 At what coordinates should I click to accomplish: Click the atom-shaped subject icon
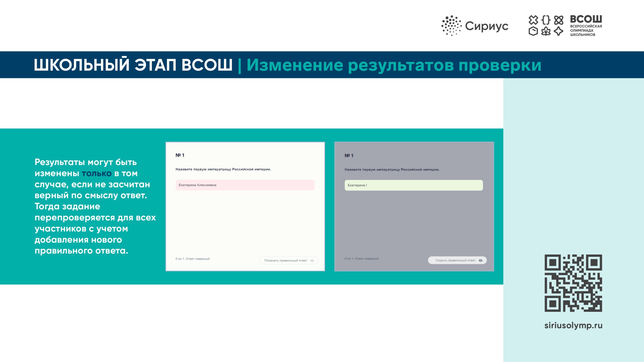click(559, 20)
